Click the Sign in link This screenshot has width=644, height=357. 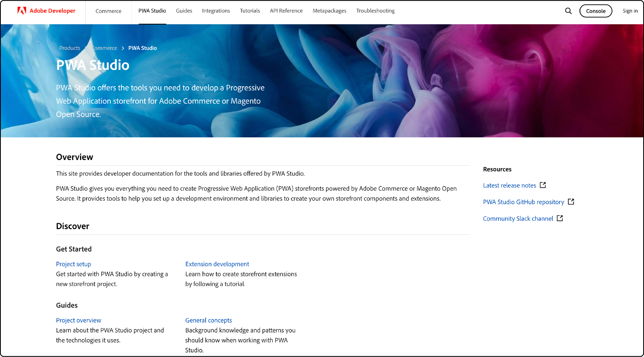pyautogui.click(x=630, y=11)
